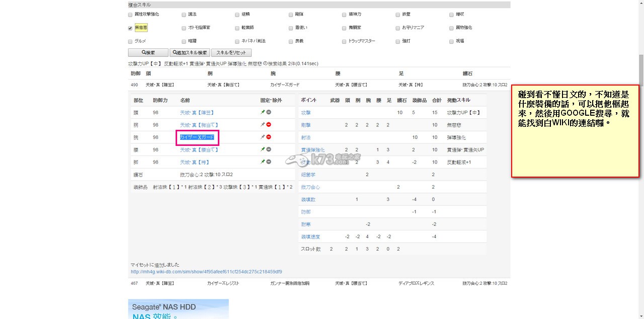Uncheck the 無慈悲 skill checkbox

click(130, 28)
